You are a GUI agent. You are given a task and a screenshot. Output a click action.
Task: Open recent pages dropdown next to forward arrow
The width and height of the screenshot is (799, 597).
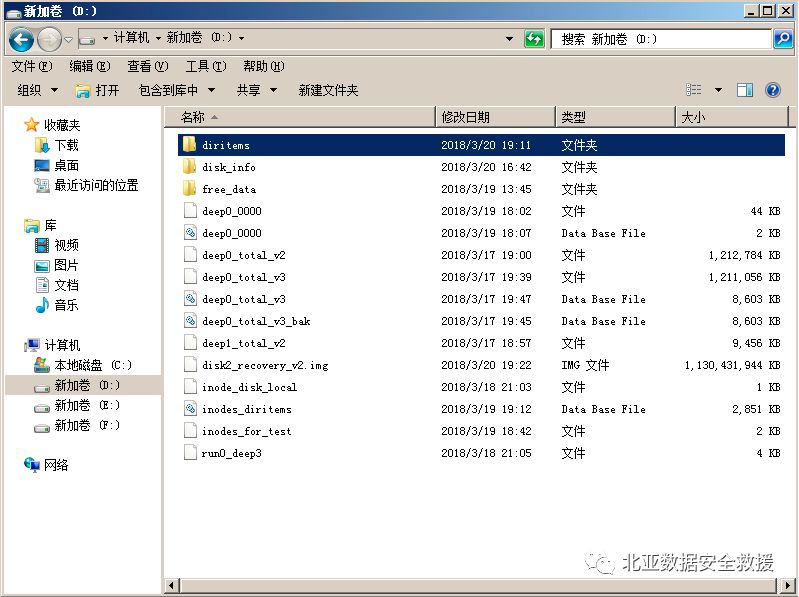[69, 39]
